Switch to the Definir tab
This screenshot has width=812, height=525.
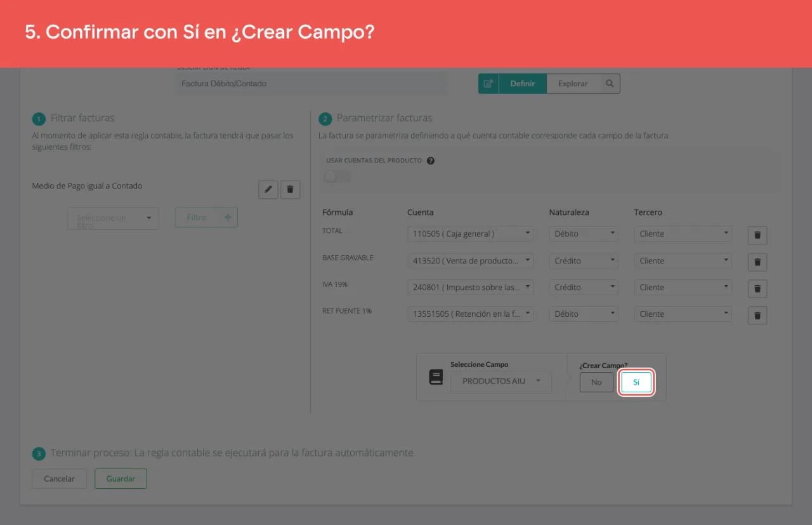[523, 84]
